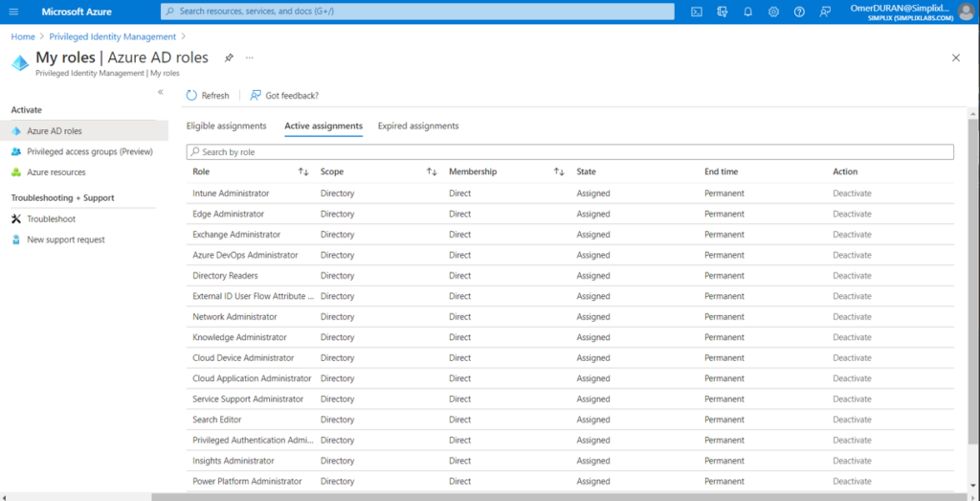Deactivate Power Platform Administrator role
Image resolution: width=980 pixels, height=501 pixels.
pos(852,482)
